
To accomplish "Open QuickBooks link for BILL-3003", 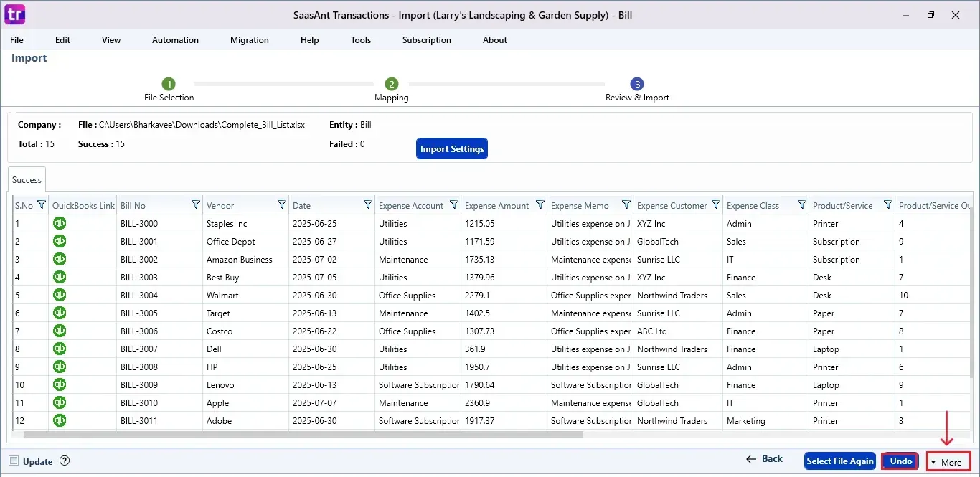I will pyautogui.click(x=60, y=277).
